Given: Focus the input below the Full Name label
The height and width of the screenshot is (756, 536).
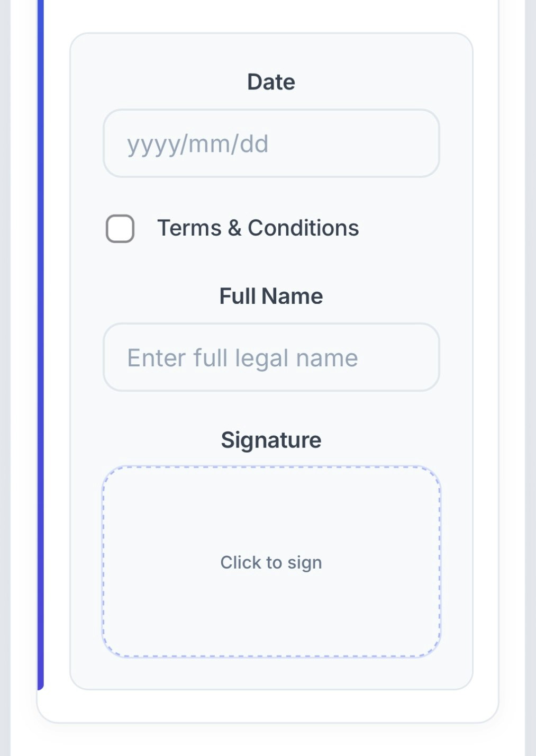Looking at the screenshot, I should tap(271, 358).
